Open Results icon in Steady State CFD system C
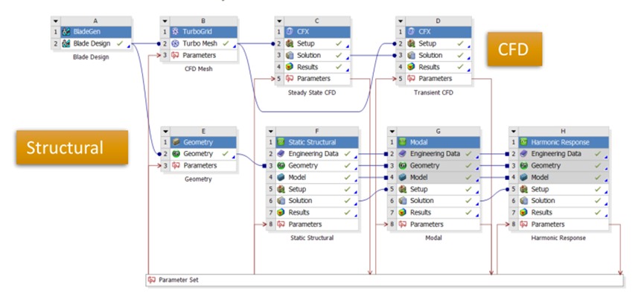This screenshot has width=644, height=302. point(289,67)
